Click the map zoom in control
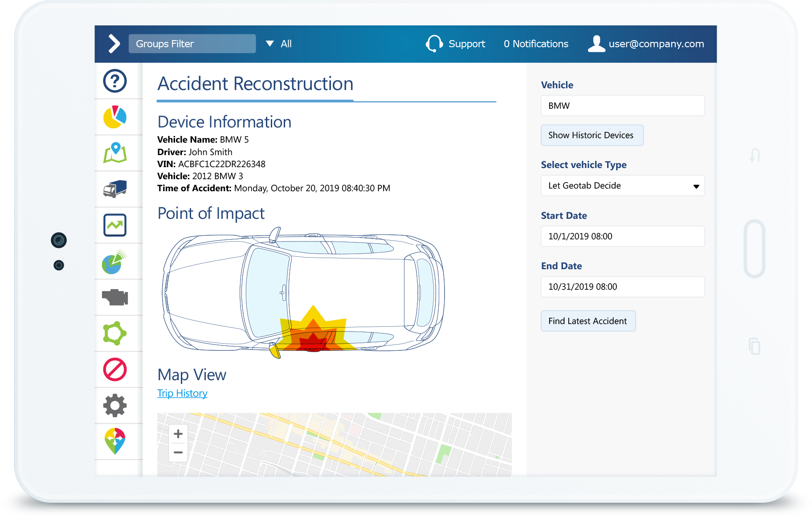Viewport: 812px width, 517px height. pyautogui.click(x=178, y=433)
